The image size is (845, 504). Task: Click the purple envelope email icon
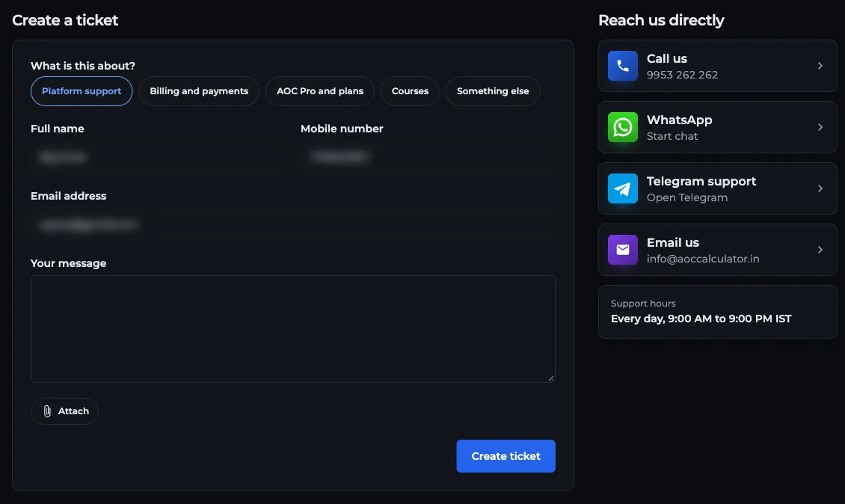coord(622,250)
